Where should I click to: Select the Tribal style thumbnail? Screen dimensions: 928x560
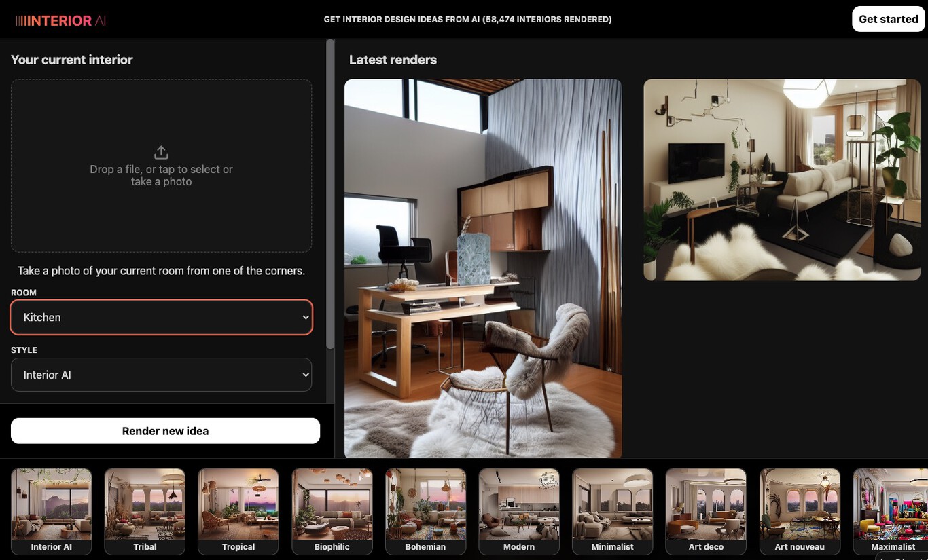pos(145,510)
